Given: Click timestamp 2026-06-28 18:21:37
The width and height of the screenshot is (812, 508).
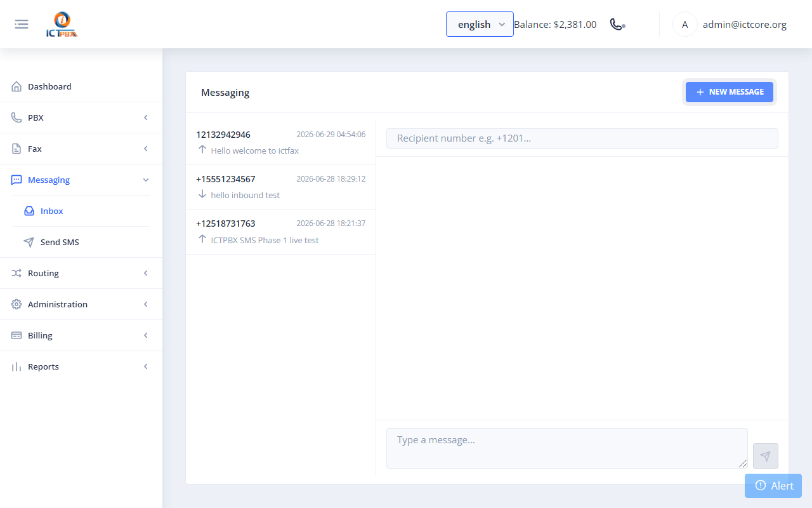Looking at the screenshot, I should point(331,224).
